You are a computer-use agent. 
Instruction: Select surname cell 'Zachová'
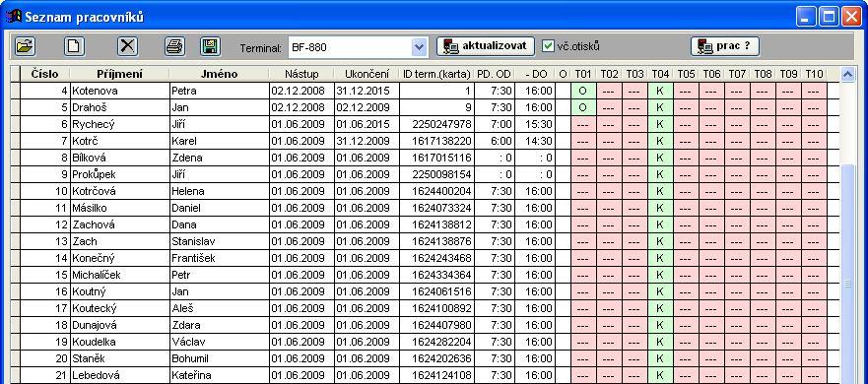[119, 224]
